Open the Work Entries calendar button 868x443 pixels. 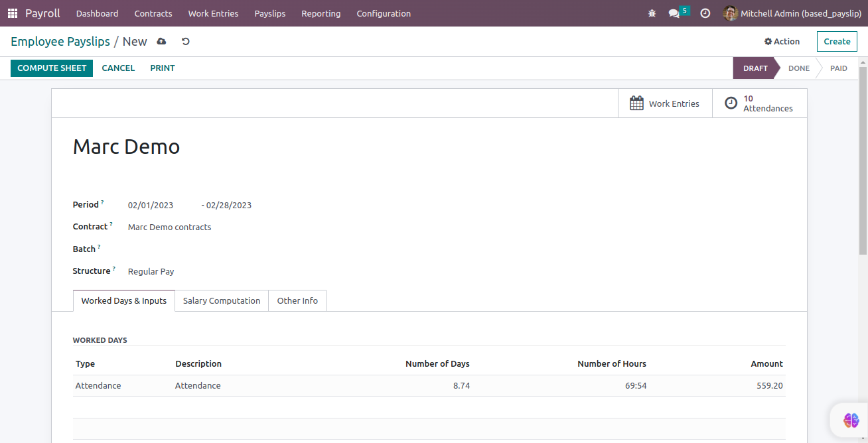665,103
